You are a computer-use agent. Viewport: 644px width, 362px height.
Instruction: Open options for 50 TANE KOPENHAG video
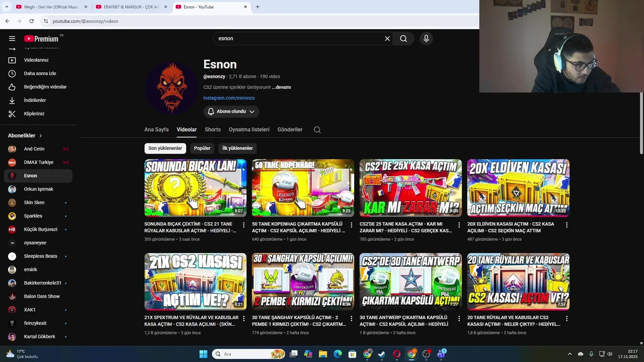point(352,225)
